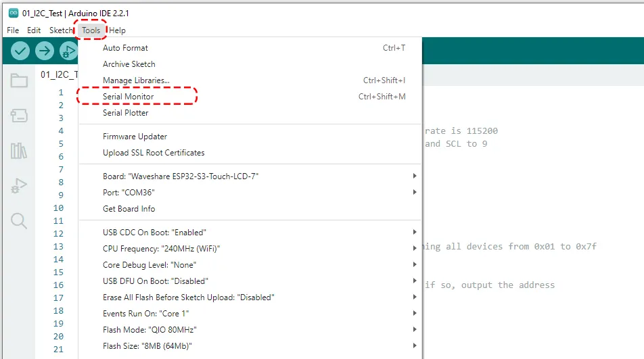Run Auto Format from the menu
The width and height of the screenshot is (644, 359).
click(125, 48)
